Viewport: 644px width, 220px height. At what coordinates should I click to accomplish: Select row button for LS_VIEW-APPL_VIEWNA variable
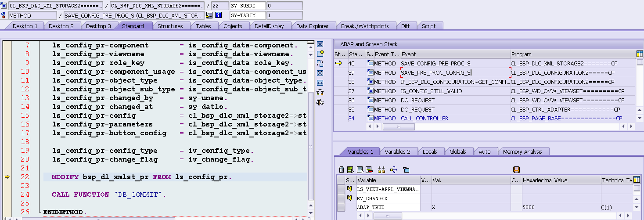(x=341, y=189)
